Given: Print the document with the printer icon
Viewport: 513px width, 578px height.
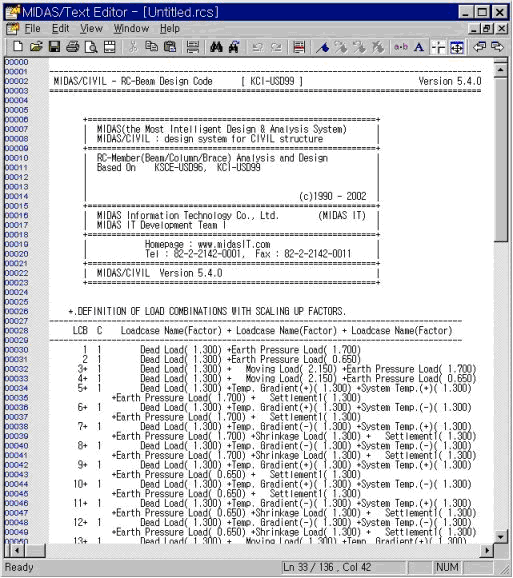Looking at the screenshot, I should pos(73,47).
